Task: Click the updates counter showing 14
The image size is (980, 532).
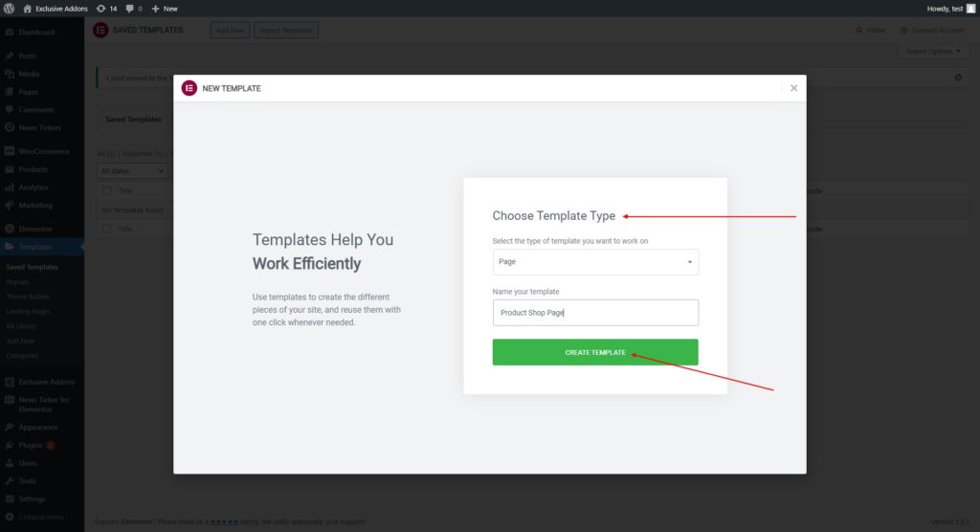Action: (107, 9)
